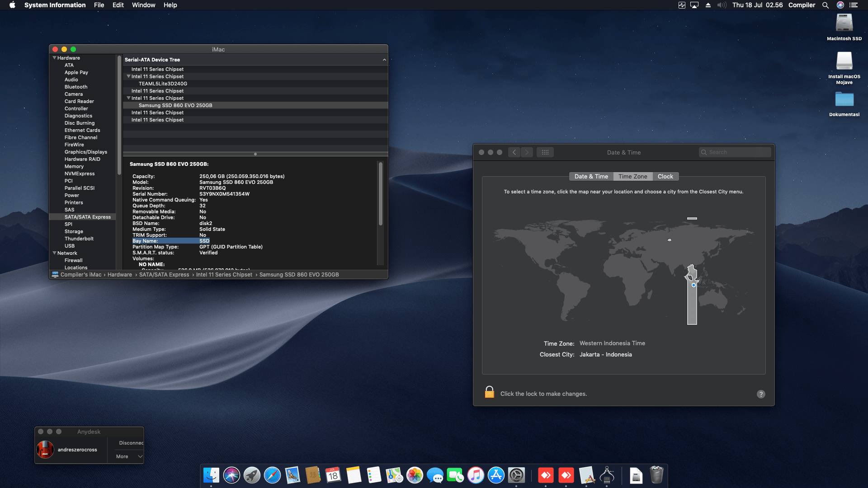
Task: Open the Dokumentasi folder on the desktop
Action: 844,99
